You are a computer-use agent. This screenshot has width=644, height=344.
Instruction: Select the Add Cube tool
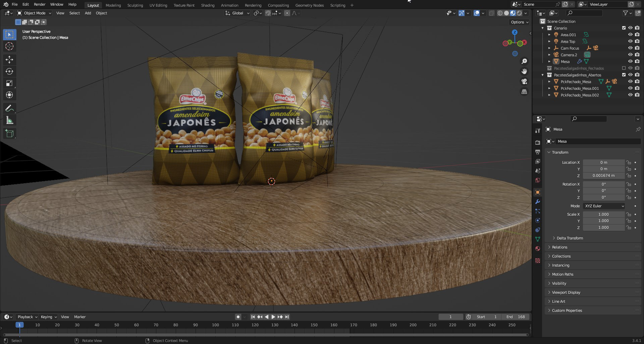coord(9,134)
